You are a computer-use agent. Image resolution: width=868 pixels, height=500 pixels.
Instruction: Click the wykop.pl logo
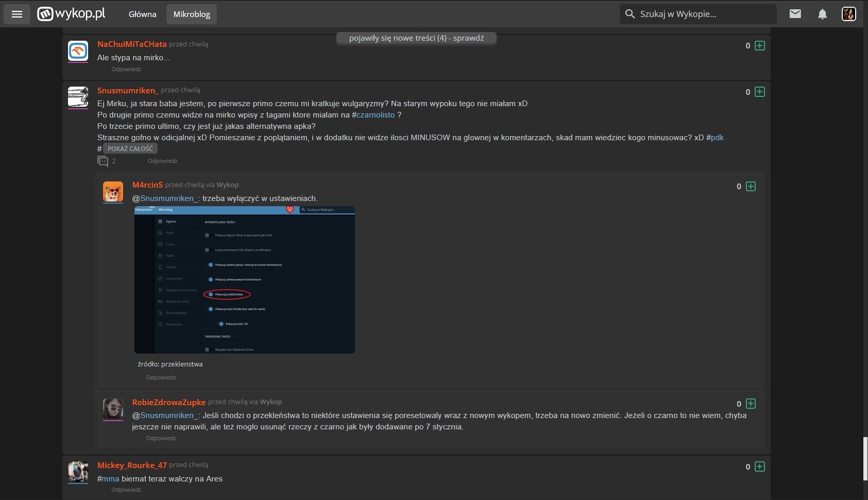point(72,14)
